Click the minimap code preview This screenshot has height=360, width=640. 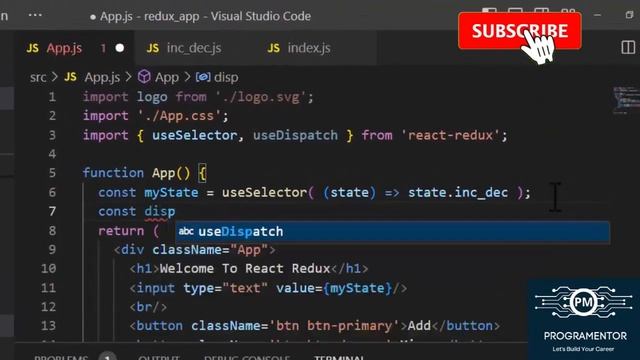(x=626, y=99)
